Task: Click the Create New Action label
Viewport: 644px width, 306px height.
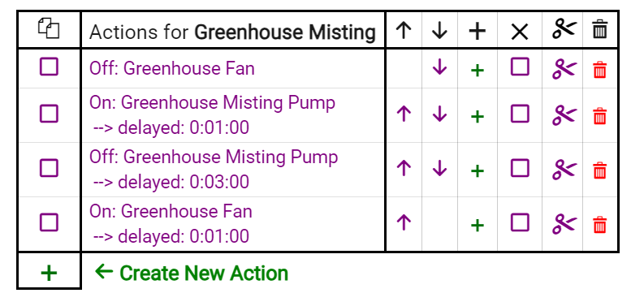Action: coord(204,273)
